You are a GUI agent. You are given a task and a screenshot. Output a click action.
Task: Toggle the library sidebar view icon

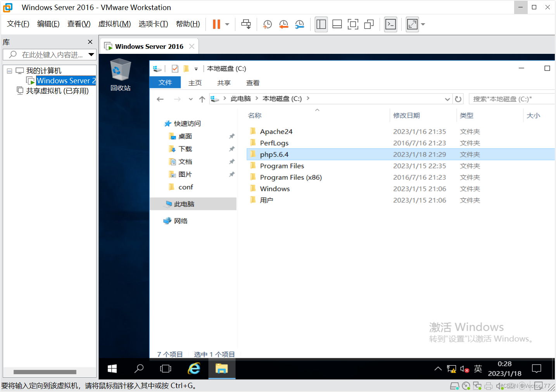(x=321, y=24)
